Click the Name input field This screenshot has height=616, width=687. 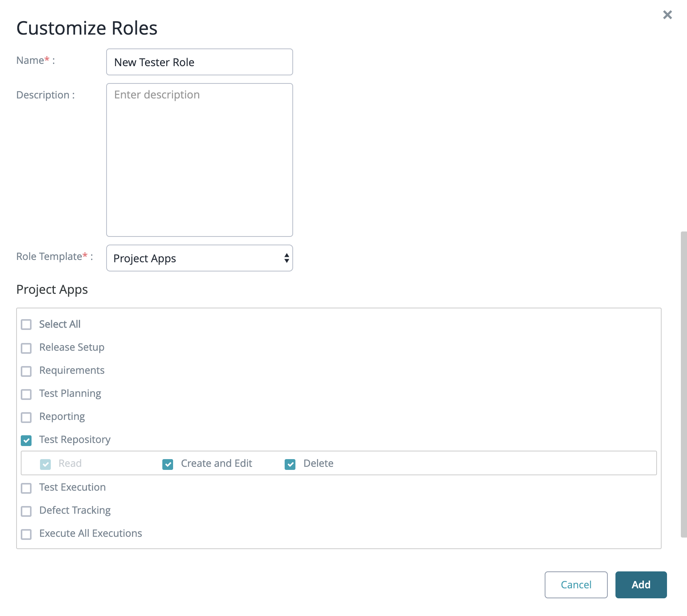[x=199, y=62]
